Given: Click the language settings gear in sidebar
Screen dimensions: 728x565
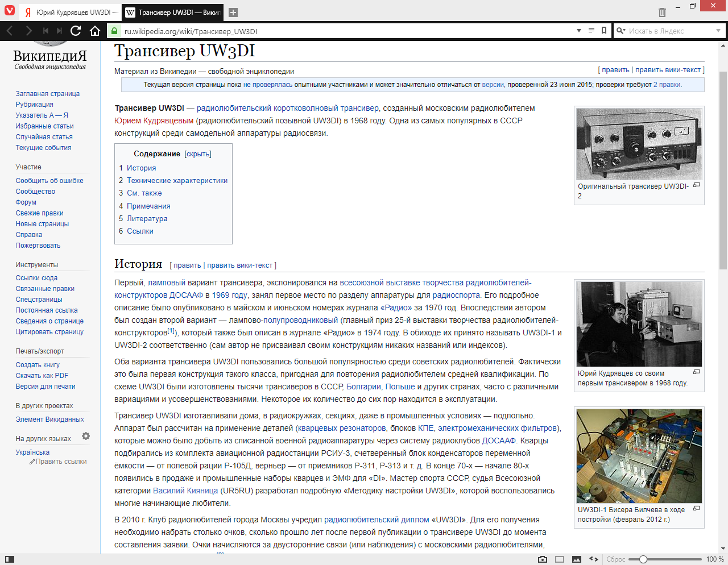Looking at the screenshot, I should [86, 436].
